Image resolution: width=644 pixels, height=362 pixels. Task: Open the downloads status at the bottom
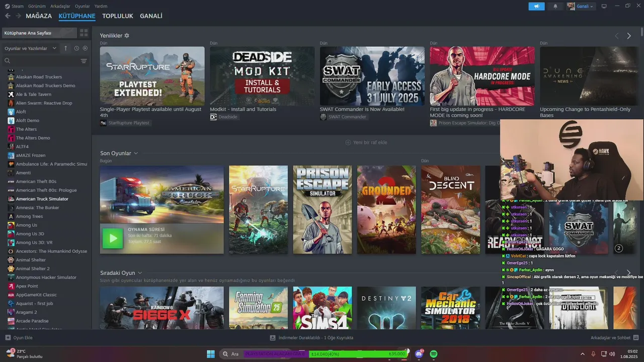[x=311, y=338]
